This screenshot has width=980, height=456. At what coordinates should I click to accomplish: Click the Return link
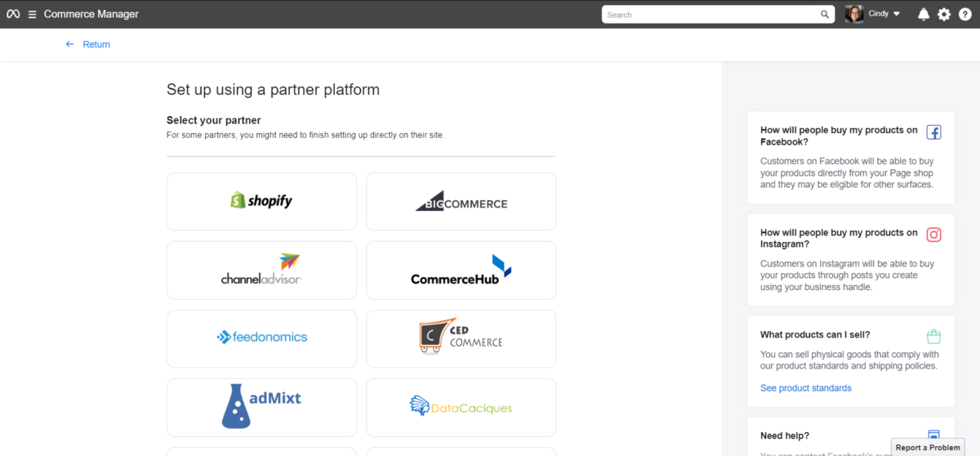click(x=96, y=44)
